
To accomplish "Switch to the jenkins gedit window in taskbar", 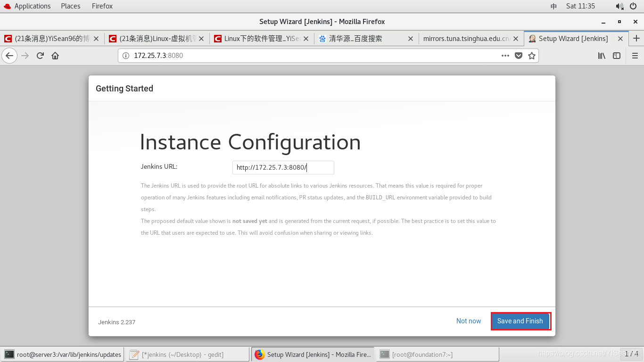I will click(x=188, y=354).
